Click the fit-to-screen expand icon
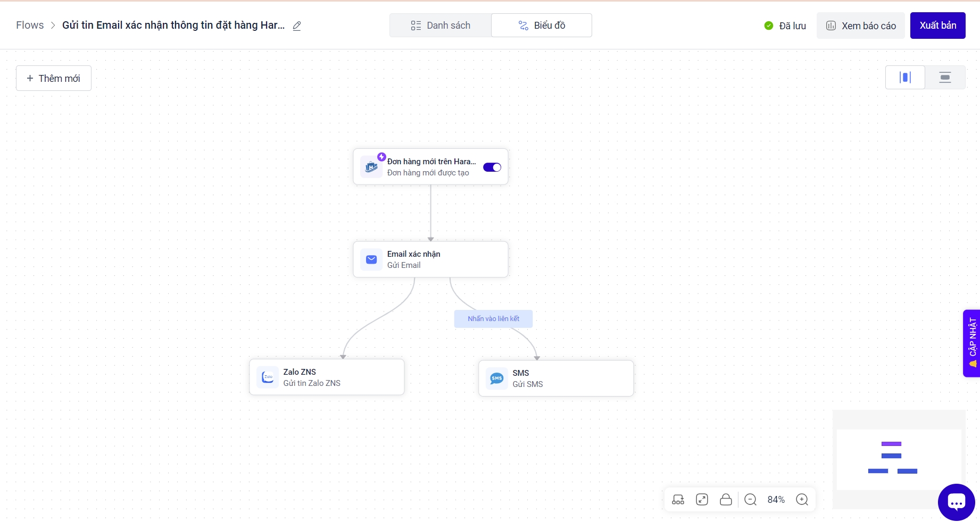The width and height of the screenshot is (980, 522). pos(702,500)
